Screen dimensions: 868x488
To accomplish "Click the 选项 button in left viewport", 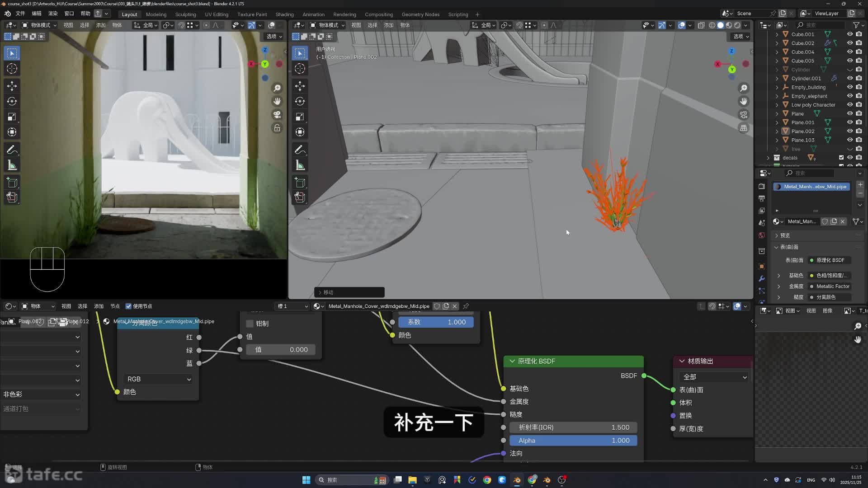I will 274,36.
